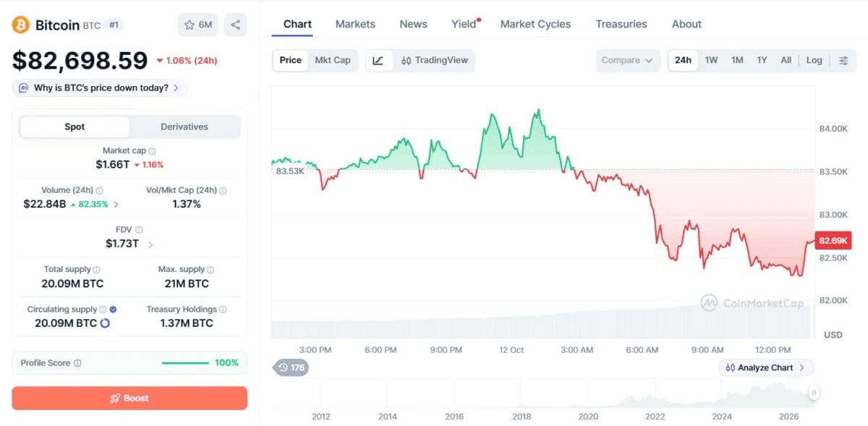Expand FDV details chevron
Image resolution: width=868 pixels, height=426 pixels.
(150, 244)
